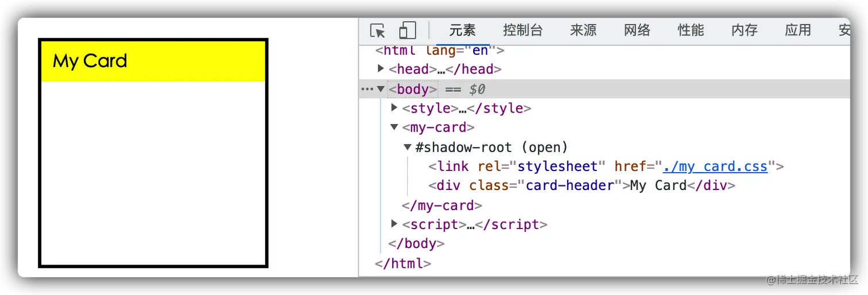
Task: Expand the head element node
Action: pos(381,69)
